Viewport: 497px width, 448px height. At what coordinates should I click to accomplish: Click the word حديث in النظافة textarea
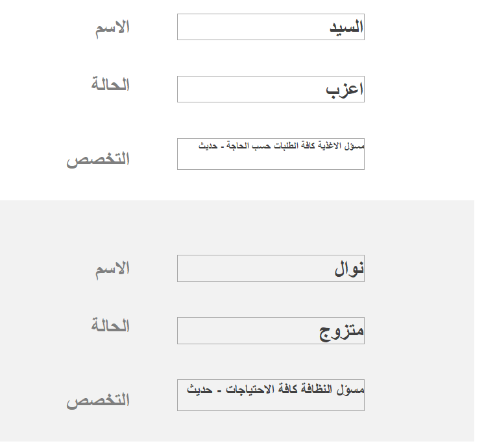pos(200,389)
